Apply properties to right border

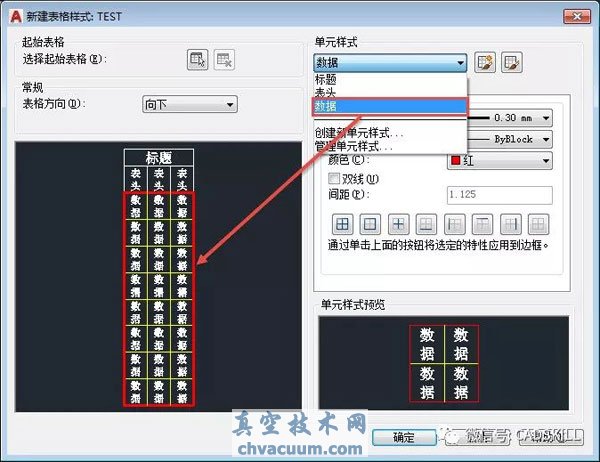tap(511, 224)
